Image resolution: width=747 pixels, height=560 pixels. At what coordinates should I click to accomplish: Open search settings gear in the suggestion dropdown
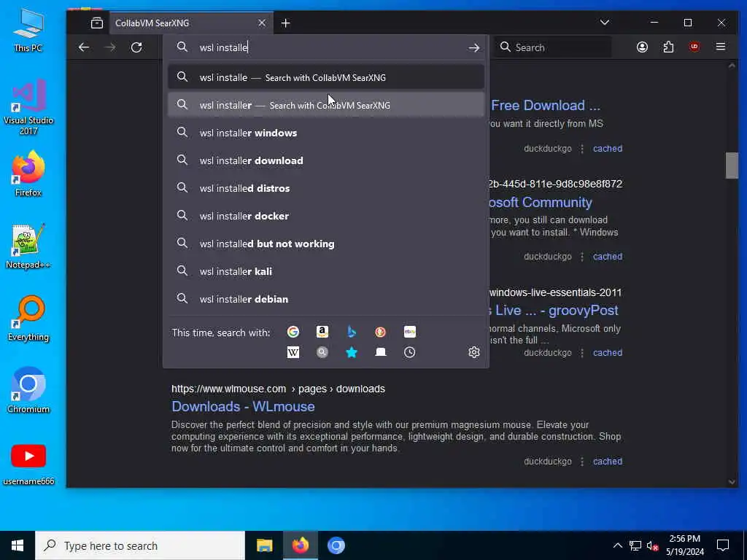click(473, 352)
